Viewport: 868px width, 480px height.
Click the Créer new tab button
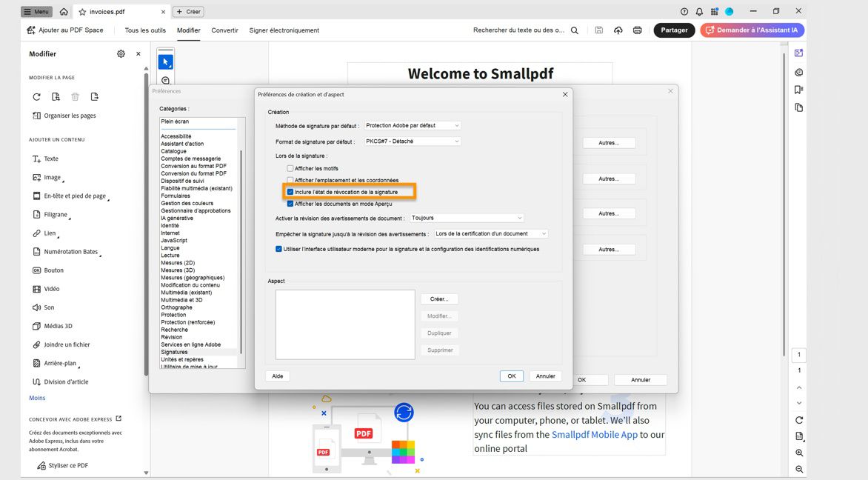coord(188,12)
